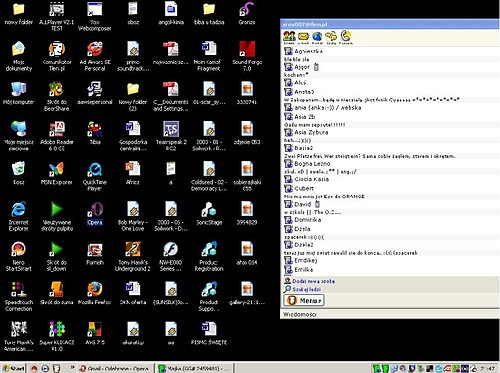This screenshot has width=500, height=373.
Task: Open SonicStage desktop icon
Action: (x=209, y=213)
